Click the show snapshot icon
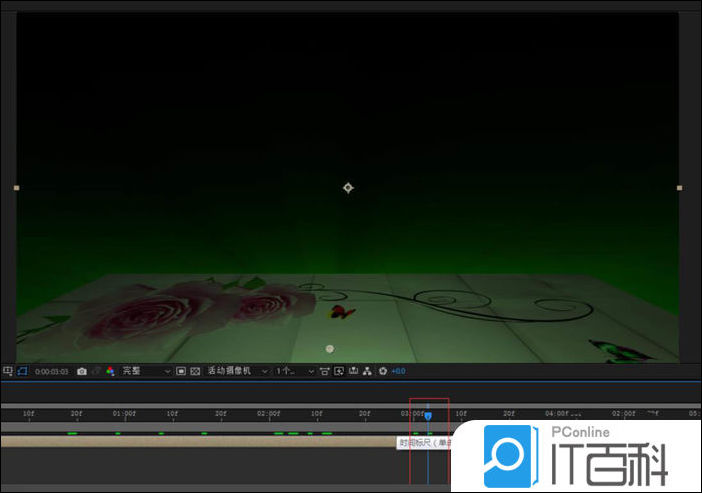 point(96,371)
